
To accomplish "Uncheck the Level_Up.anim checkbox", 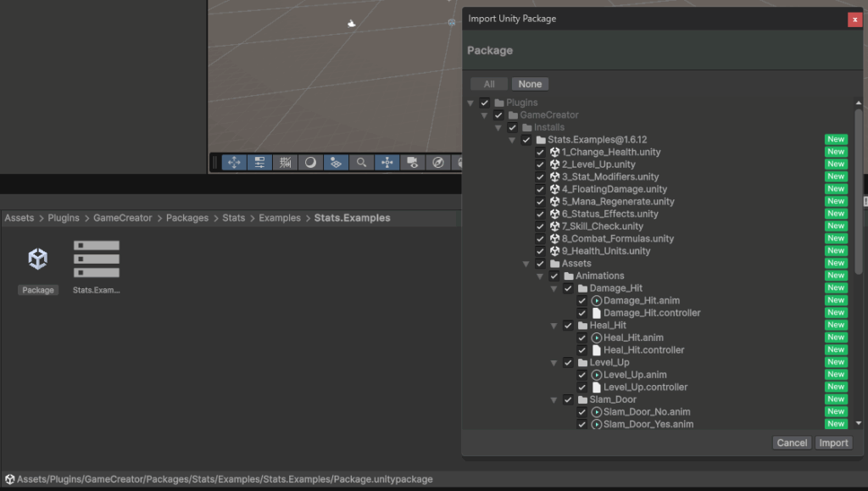I will [581, 375].
